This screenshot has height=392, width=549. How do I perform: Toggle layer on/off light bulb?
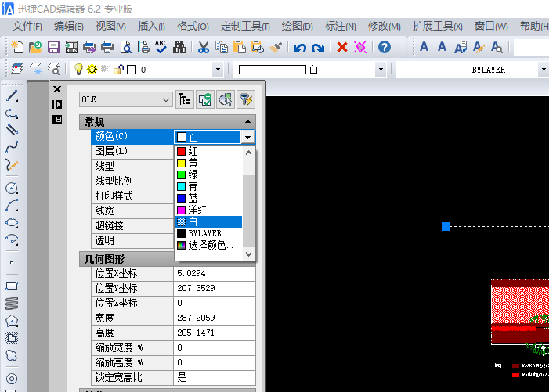tap(78, 69)
